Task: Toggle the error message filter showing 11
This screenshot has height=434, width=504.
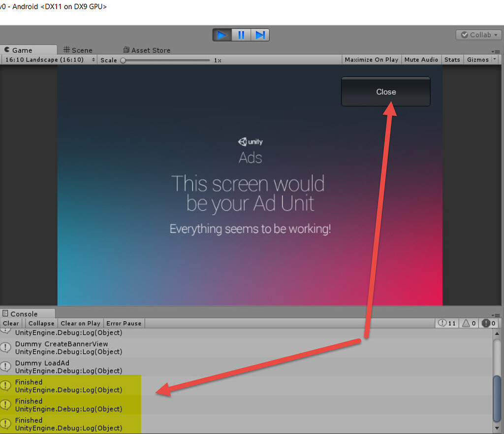Action: coord(446,323)
